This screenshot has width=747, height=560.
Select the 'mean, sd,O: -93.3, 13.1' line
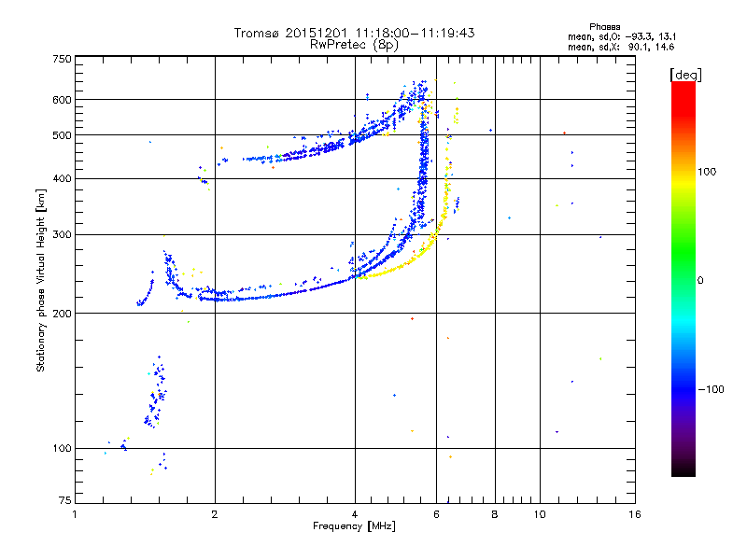click(x=622, y=36)
